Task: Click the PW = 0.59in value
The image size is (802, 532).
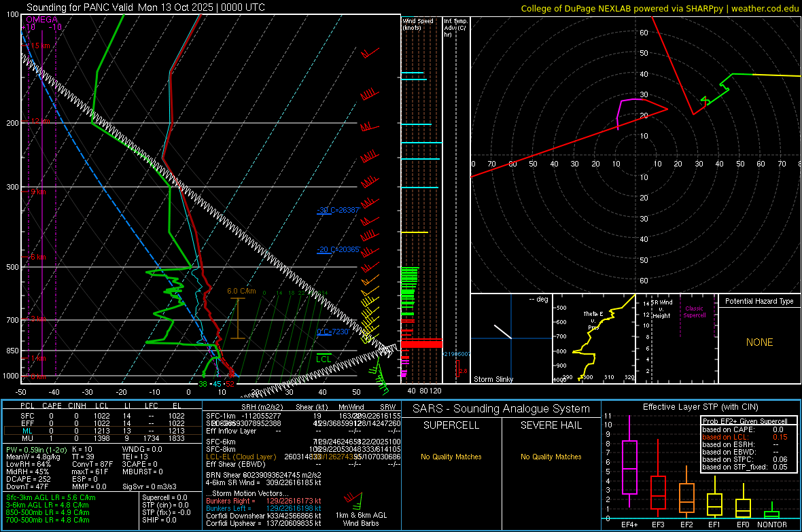Action: click(x=35, y=449)
